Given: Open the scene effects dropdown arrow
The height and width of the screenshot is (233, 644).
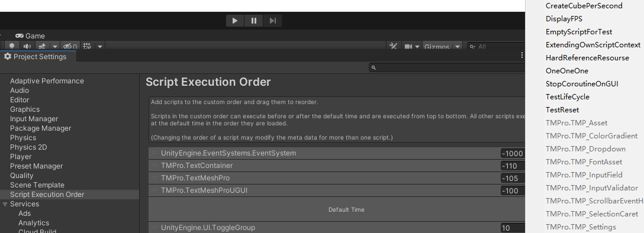Looking at the screenshot, I should tap(54, 47).
